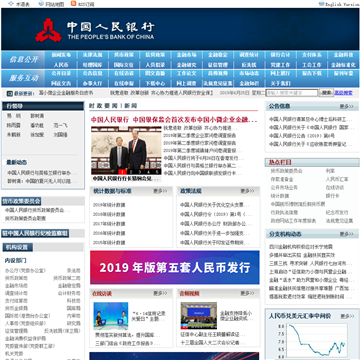Select 关于我们 in the service navigation
The height and width of the screenshot is (360, 360).
(280, 83)
